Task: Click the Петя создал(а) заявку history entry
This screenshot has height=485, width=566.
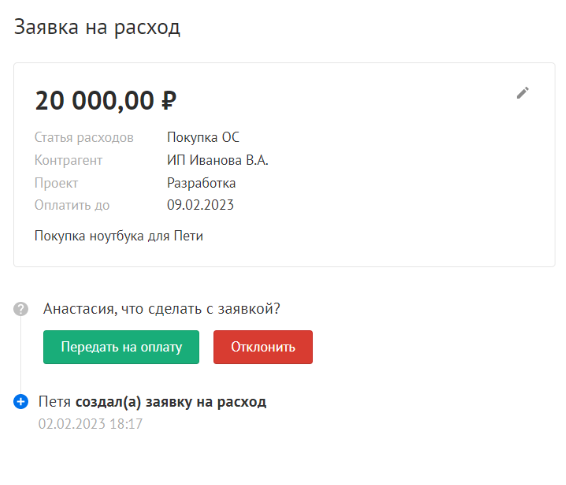Action: pyautogui.click(x=152, y=402)
